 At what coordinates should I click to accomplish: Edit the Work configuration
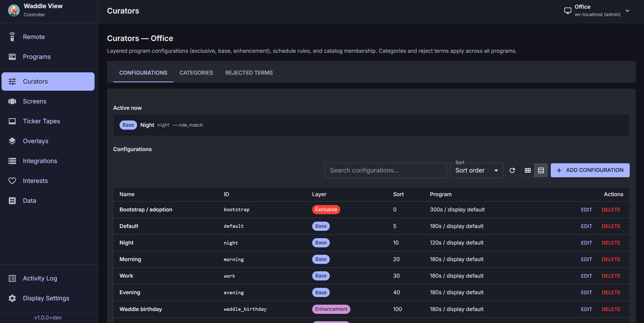point(586,276)
